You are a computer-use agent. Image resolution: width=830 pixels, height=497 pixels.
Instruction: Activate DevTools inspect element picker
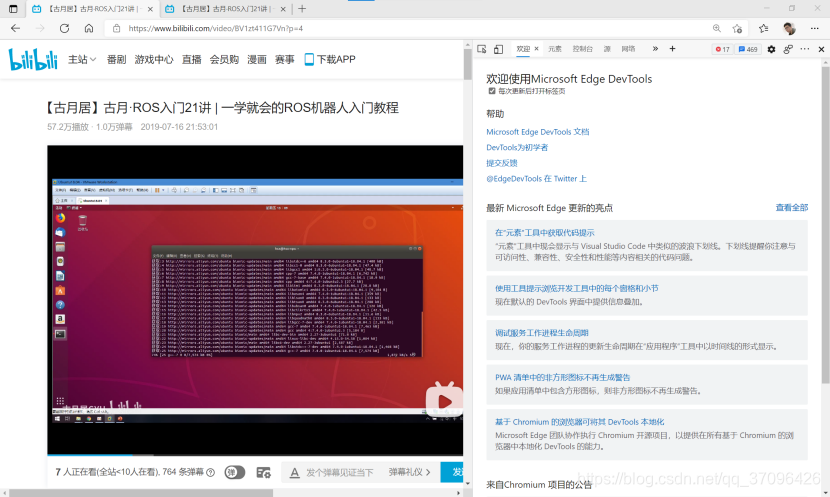tap(482, 49)
